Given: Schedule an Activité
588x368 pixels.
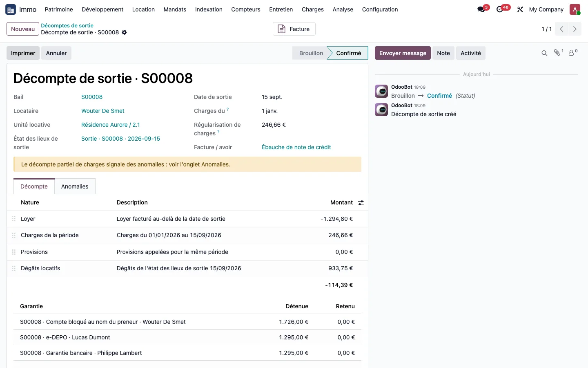Looking at the screenshot, I should (471, 53).
